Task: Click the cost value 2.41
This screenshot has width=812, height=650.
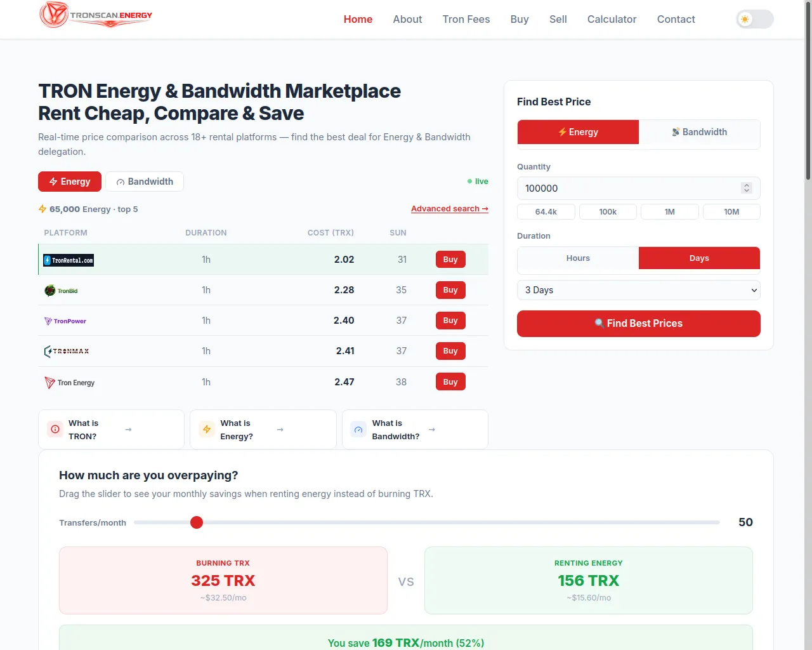Action: [x=345, y=351]
